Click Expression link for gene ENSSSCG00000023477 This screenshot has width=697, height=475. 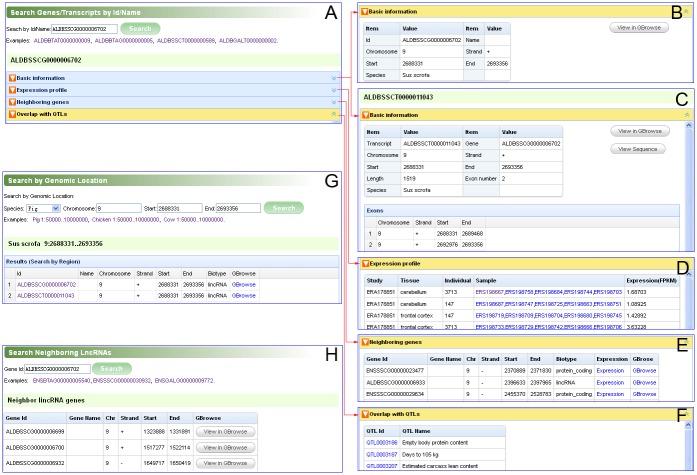click(609, 371)
